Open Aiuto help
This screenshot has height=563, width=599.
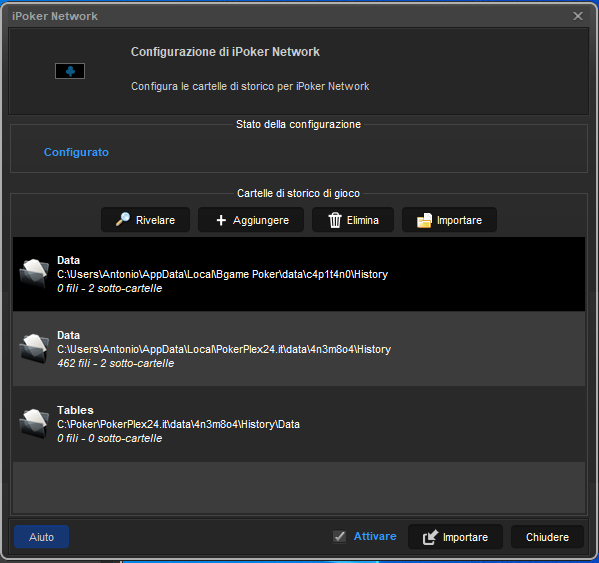42,537
